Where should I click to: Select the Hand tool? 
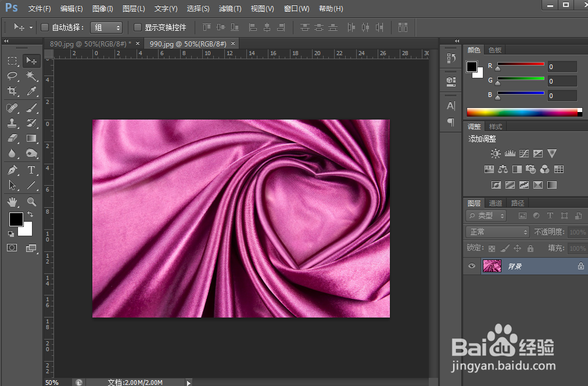pos(12,202)
